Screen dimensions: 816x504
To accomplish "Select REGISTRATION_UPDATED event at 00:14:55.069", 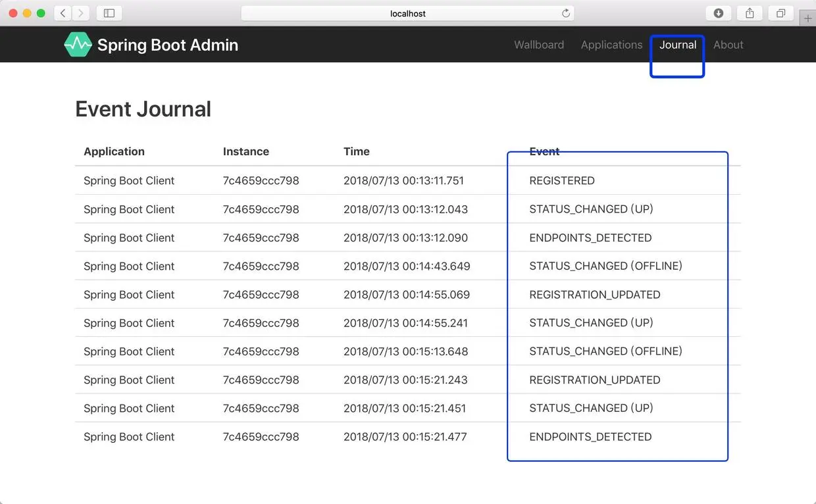I will (x=407, y=294).
